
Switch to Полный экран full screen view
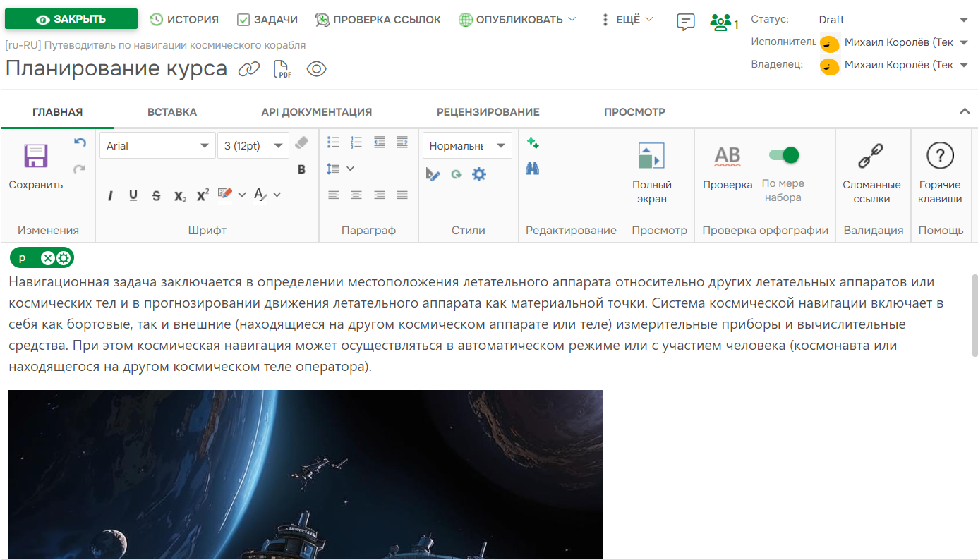pos(652,174)
